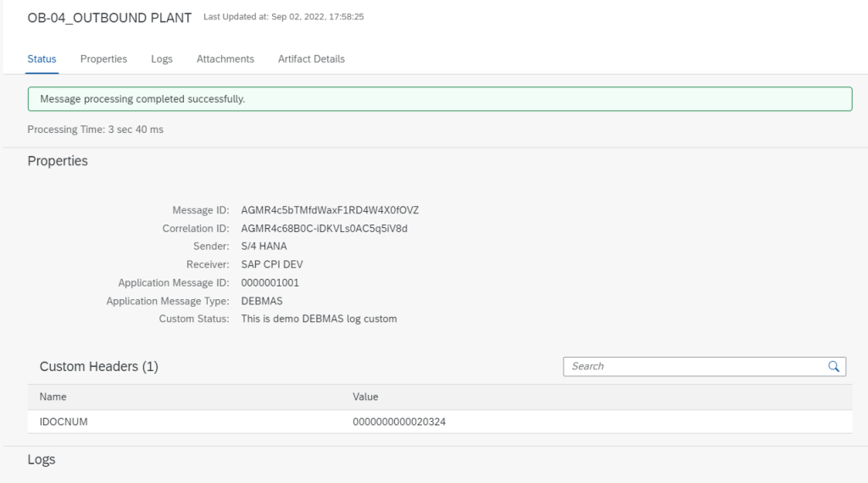Click the OB-04_OUTBOUND PLANT title

(110, 17)
